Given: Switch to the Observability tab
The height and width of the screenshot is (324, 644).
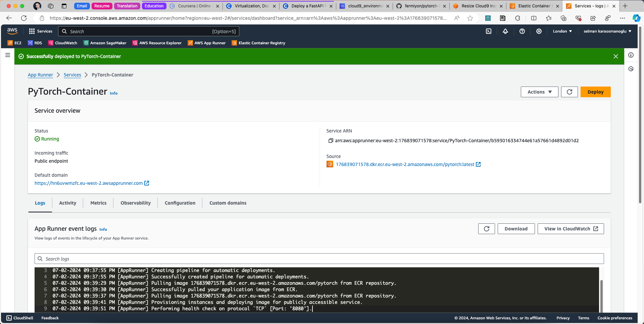Looking at the screenshot, I should [x=136, y=203].
